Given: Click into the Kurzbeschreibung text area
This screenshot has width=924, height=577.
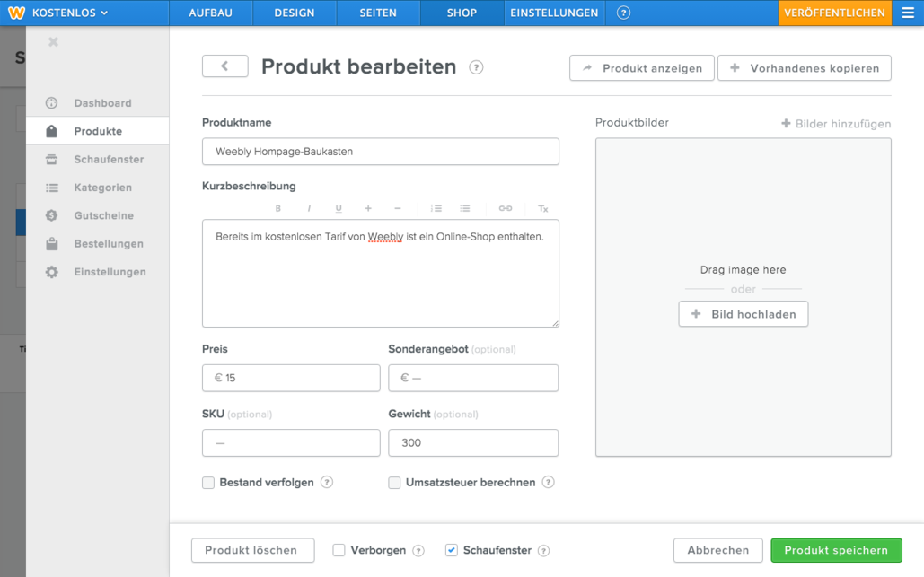Looking at the screenshot, I should [381, 273].
